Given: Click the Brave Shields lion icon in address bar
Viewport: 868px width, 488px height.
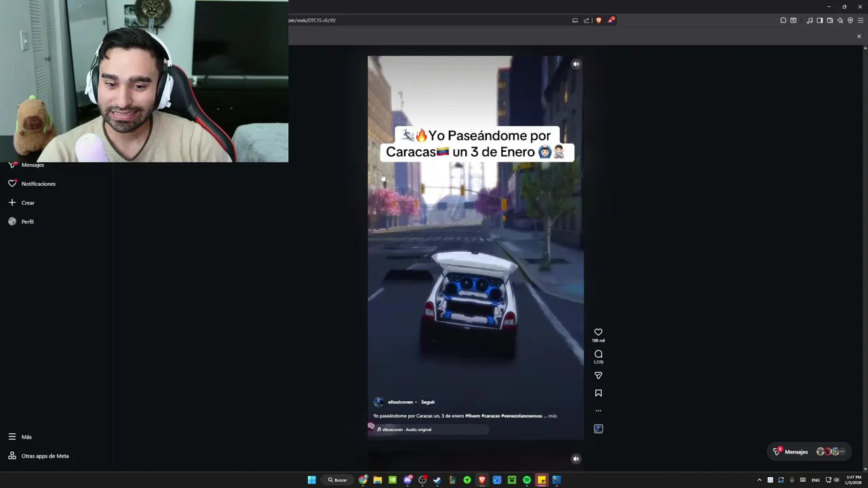Looking at the screenshot, I should pos(599,20).
